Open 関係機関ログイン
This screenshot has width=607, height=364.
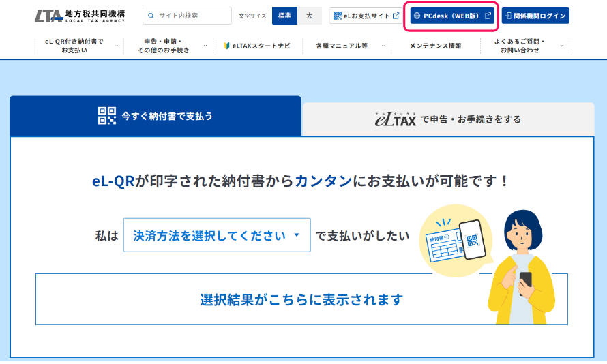[x=535, y=16]
